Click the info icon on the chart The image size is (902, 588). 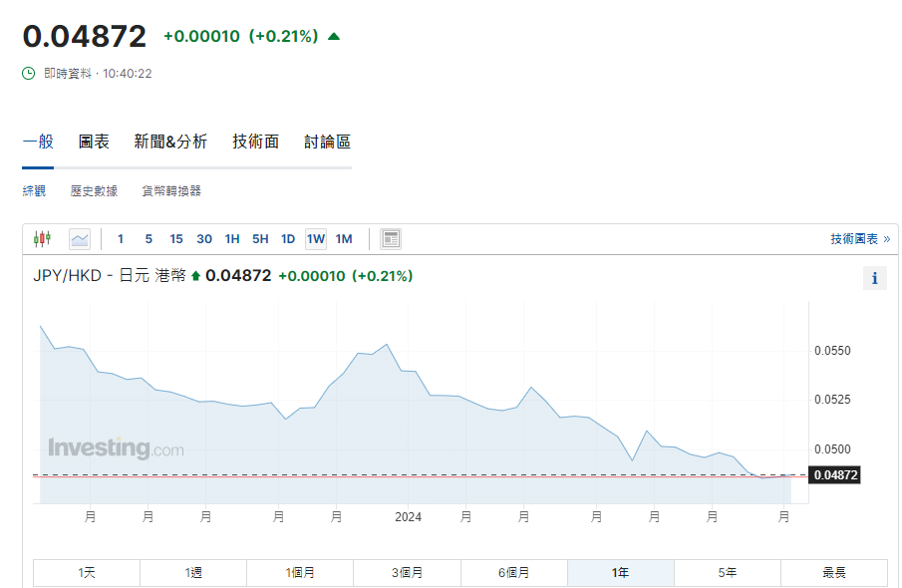[x=874, y=278]
